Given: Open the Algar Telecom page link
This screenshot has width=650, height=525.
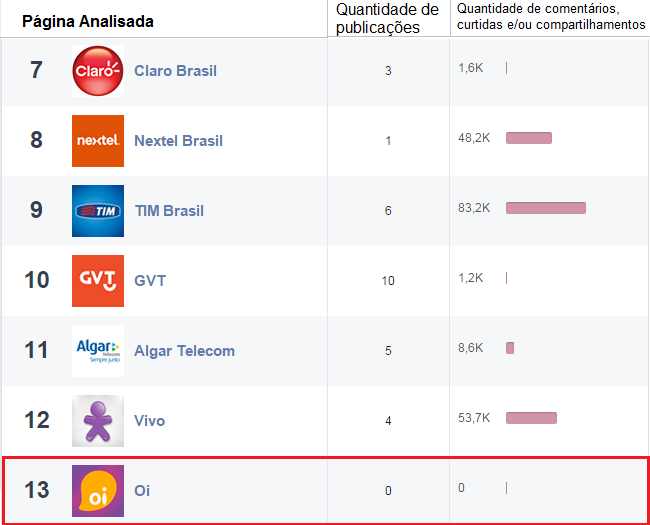Looking at the screenshot, I should (184, 350).
